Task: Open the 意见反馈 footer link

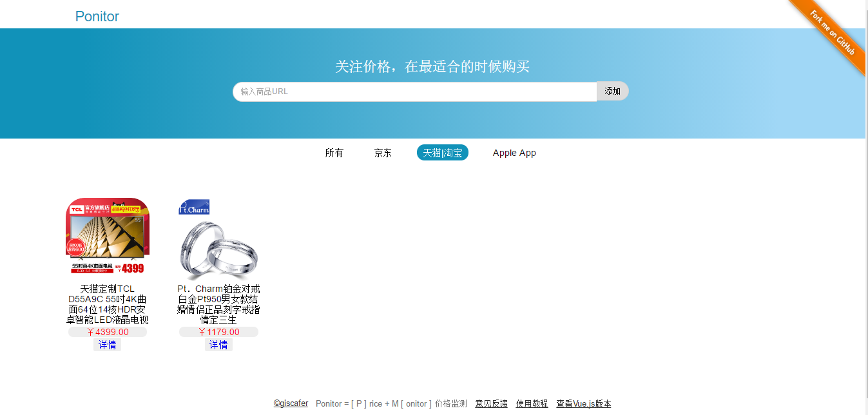Action: (x=491, y=403)
